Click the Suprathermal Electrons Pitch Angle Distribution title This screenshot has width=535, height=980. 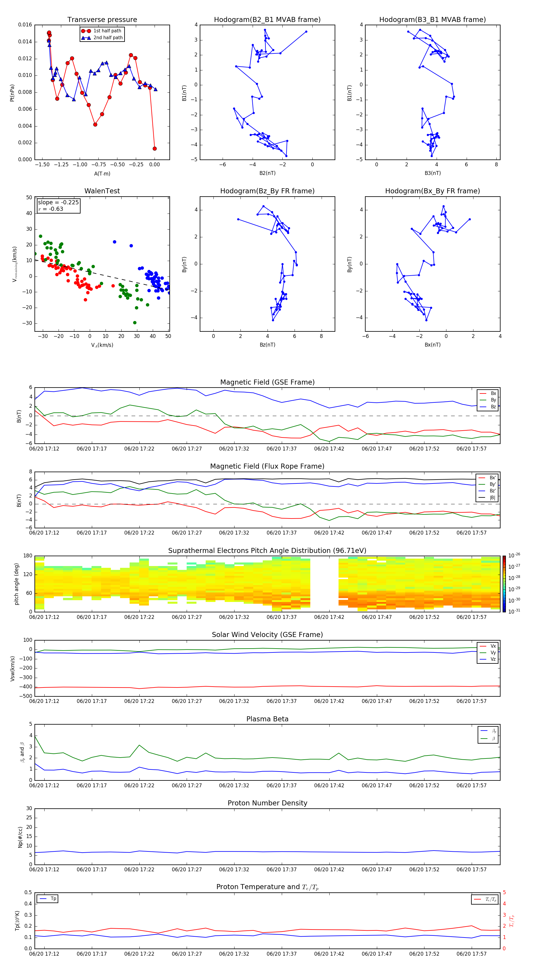267,551
